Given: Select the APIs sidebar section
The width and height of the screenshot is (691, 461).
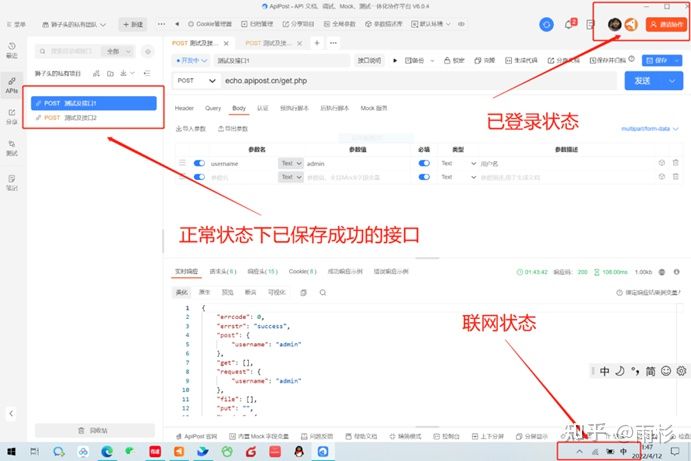Looking at the screenshot, I should [x=12, y=85].
